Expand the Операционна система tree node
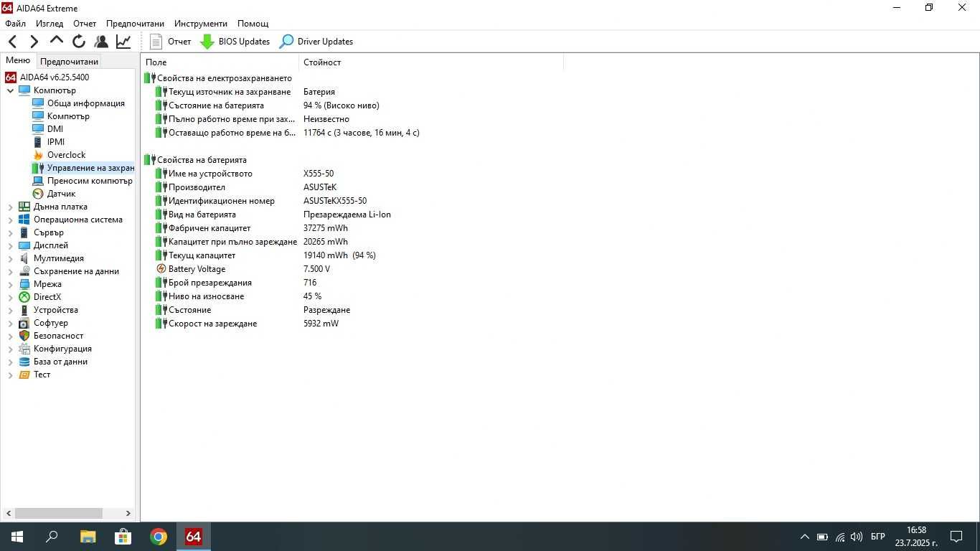 [11, 220]
